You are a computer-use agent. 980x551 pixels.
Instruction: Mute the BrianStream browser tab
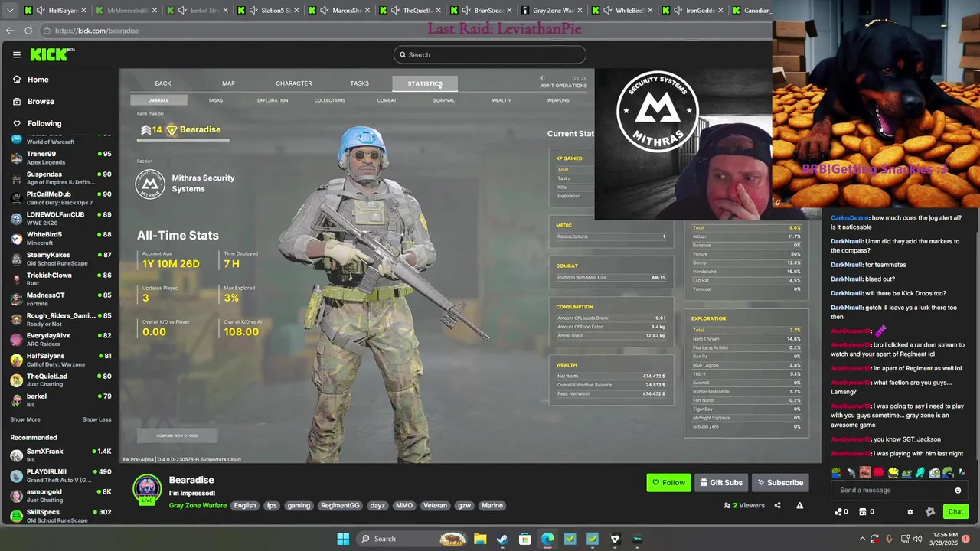pos(467,11)
